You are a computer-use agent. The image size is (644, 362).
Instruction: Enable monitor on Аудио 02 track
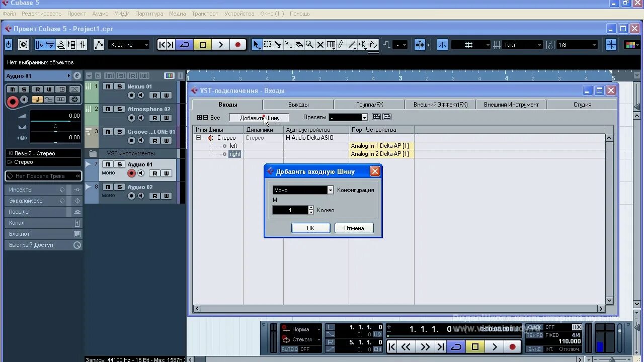click(x=141, y=196)
